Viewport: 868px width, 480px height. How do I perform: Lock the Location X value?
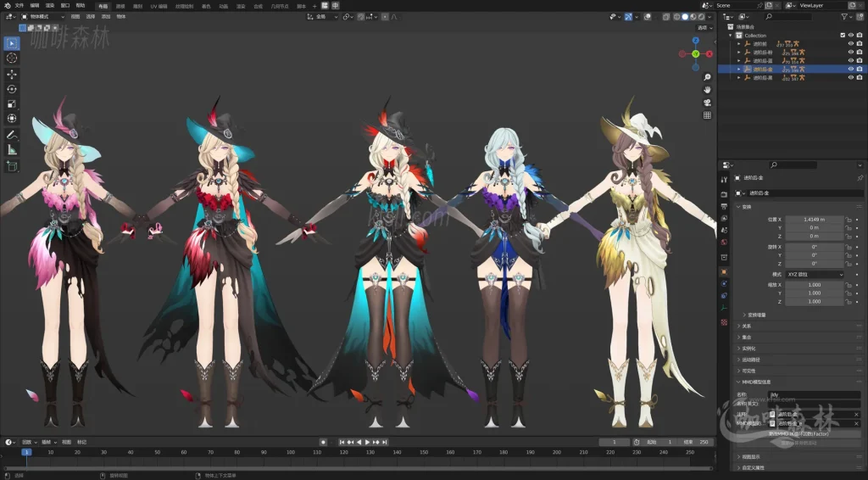tap(848, 220)
